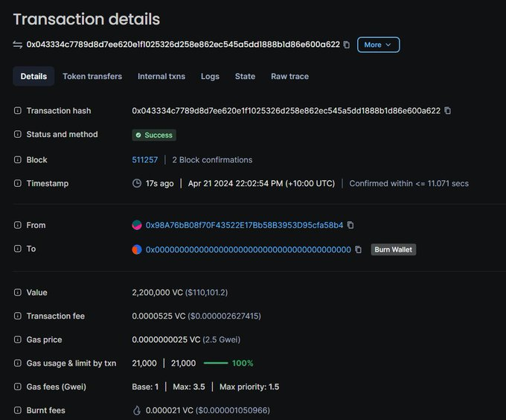Screen dimensions: 506x420
Task: Switch to the State tab
Action: (245, 76)
